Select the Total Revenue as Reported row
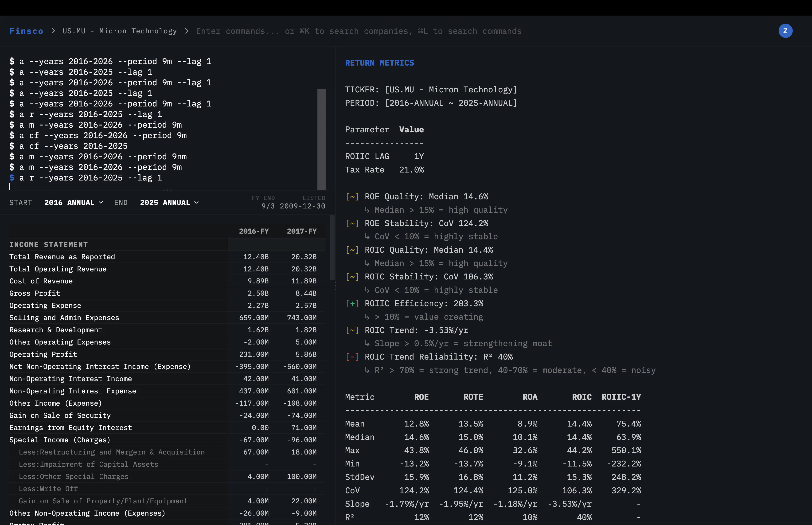The height and width of the screenshot is (525, 812). 167,257
